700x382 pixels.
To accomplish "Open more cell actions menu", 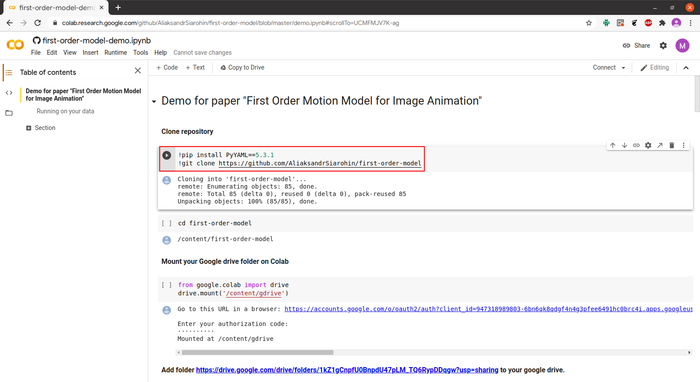I will [x=683, y=145].
